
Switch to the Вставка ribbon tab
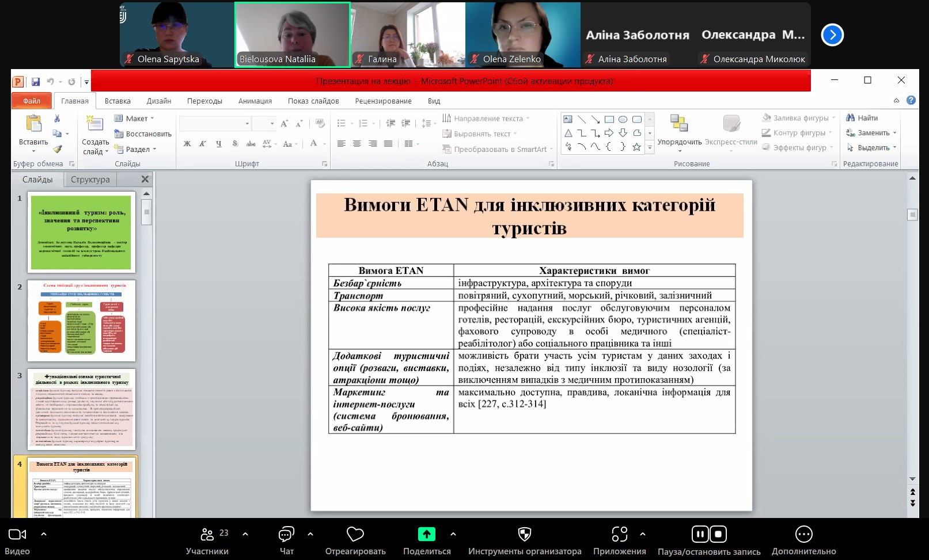[x=117, y=101]
